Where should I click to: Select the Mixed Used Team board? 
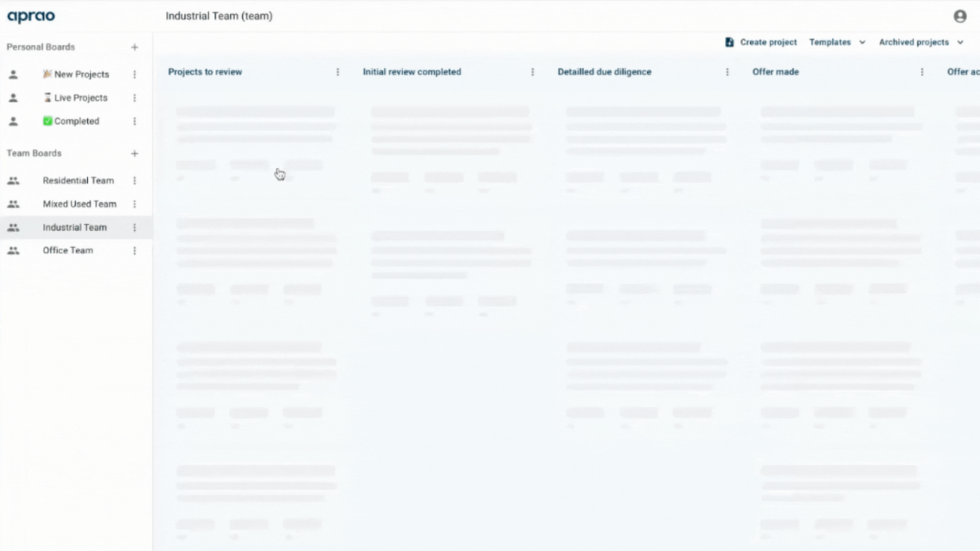click(80, 204)
